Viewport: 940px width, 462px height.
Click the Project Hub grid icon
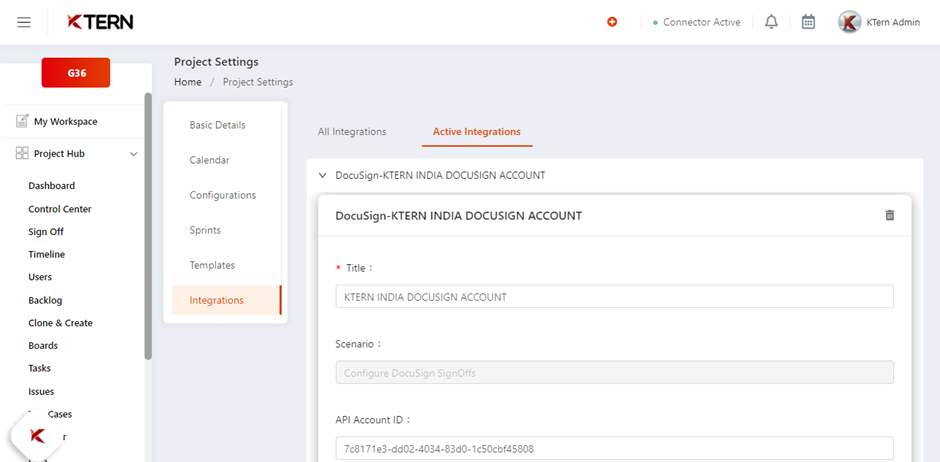[22, 153]
